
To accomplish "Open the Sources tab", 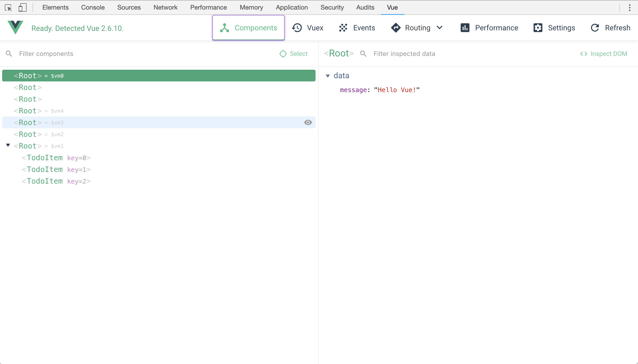I will 129,7.
